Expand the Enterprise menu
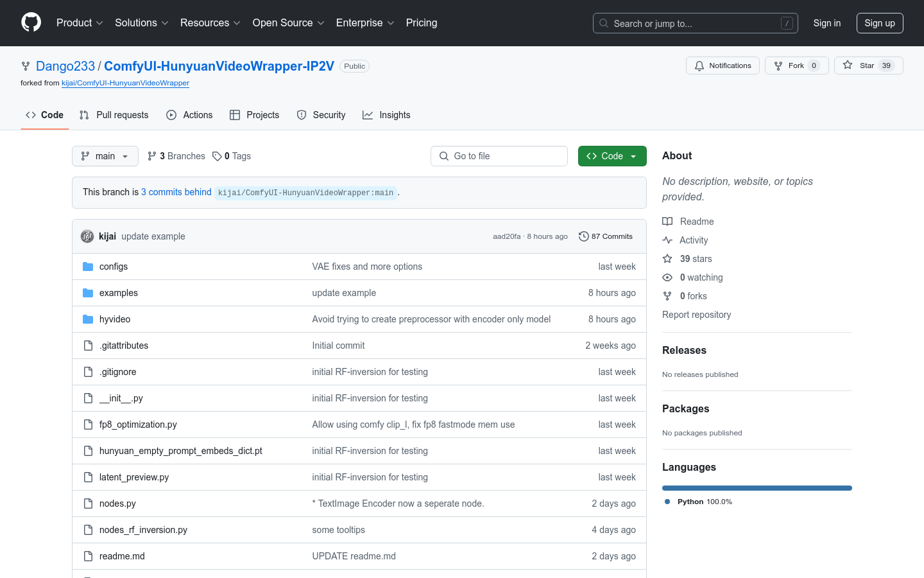The height and width of the screenshot is (578, 924). (365, 23)
